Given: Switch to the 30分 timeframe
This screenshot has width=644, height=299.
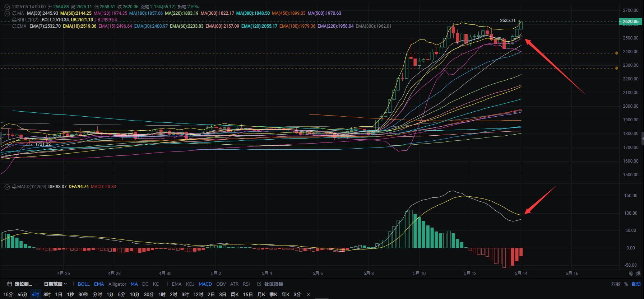Looking at the screenshot, I should point(149,294).
